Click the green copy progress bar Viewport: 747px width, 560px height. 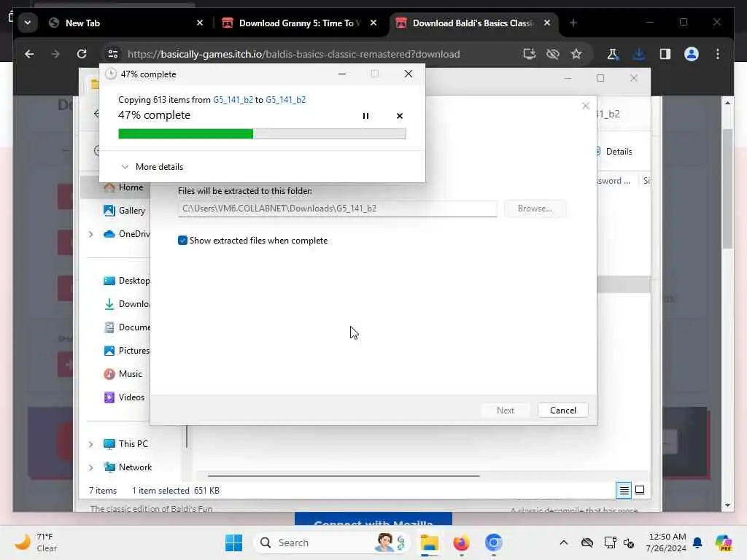click(x=262, y=134)
